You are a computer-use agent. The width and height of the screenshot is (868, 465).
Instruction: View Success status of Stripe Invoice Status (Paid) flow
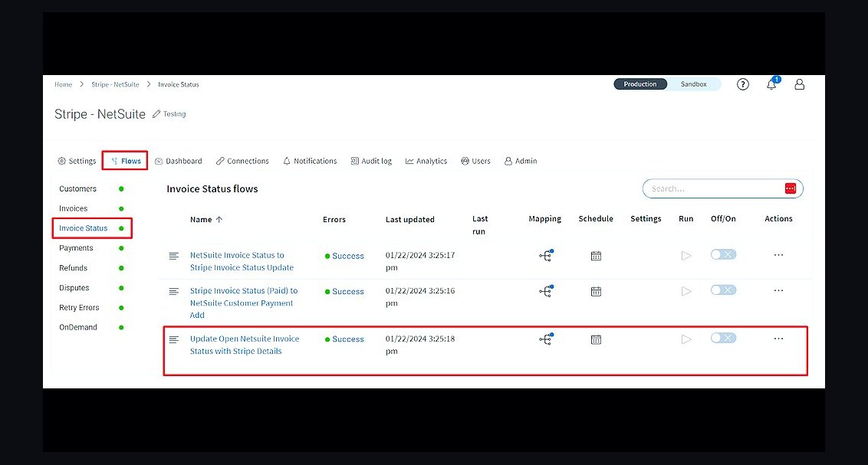(x=344, y=291)
